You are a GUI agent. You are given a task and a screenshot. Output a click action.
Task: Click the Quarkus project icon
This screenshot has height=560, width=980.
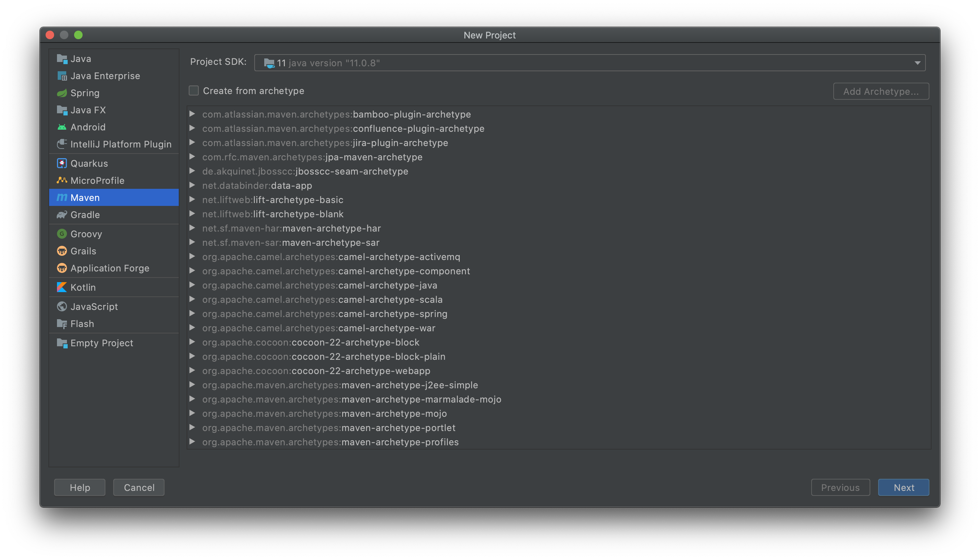coord(62,164)
